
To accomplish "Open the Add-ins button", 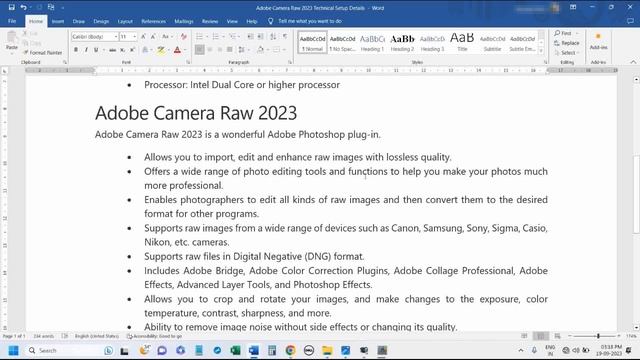I will click(598, 42).
